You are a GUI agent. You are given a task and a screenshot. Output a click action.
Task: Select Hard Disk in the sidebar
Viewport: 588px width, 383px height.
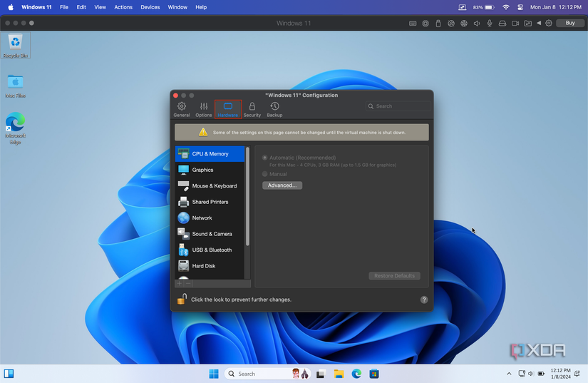point(210,266)
